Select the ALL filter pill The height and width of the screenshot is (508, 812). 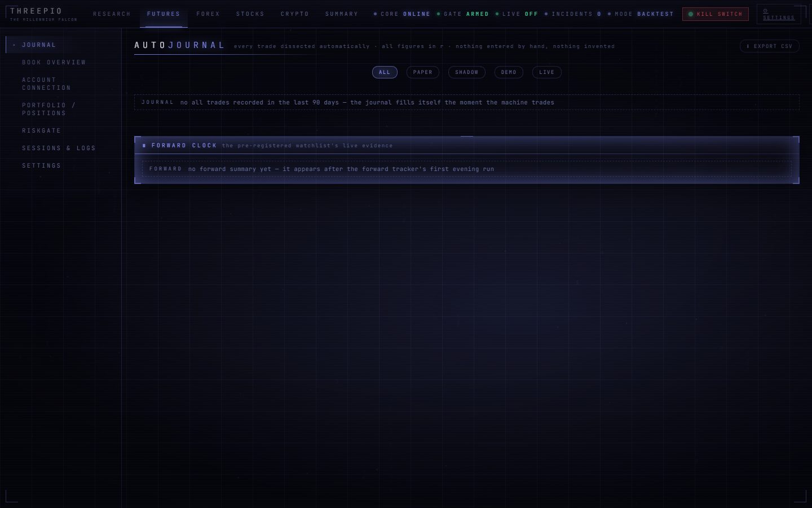click(x=385, y=72)
